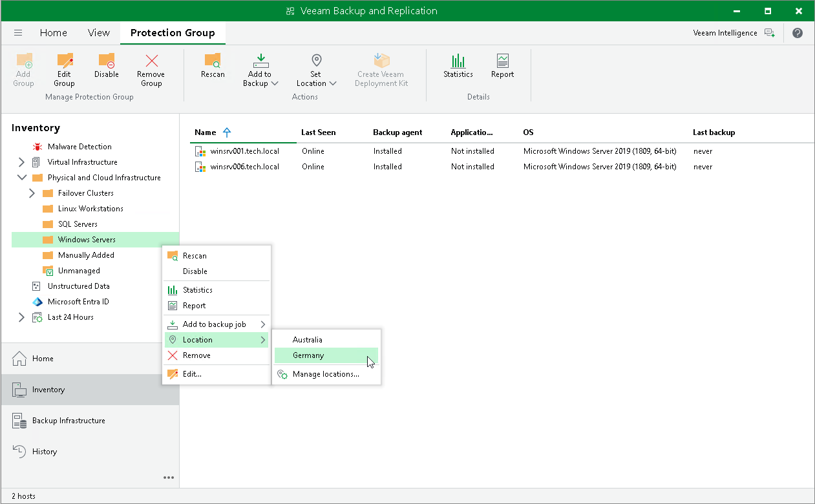
Task: Open the help question mark icon
Action: [798, 33]
